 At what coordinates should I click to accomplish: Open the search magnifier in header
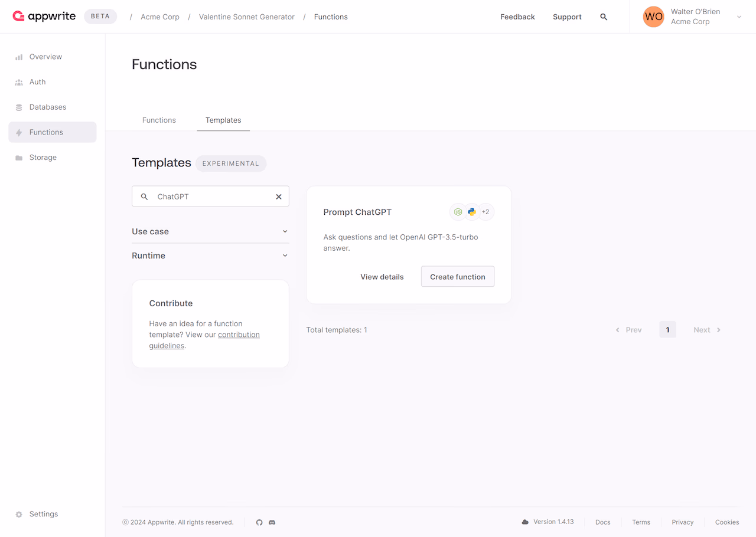pos(604,17)
